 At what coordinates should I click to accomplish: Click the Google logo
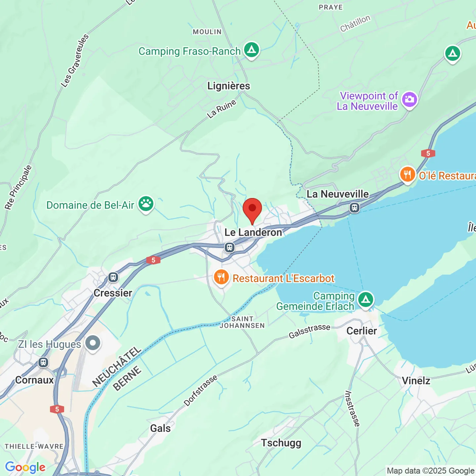25,467
